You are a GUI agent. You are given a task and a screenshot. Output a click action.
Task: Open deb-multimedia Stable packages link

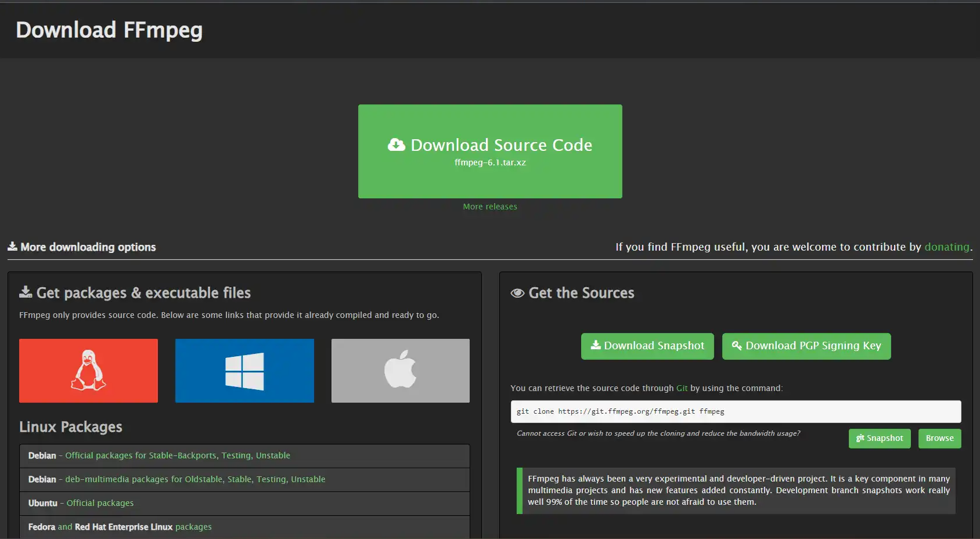pyautogui.click(x=240, y=479)
